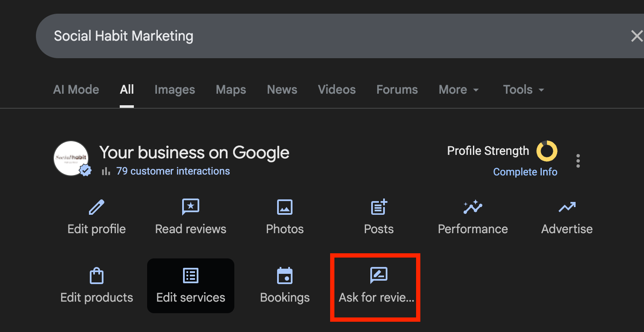Screen dimensions: 644x332
Task: Click the 'Posts' label text
Action: (379, 229)
